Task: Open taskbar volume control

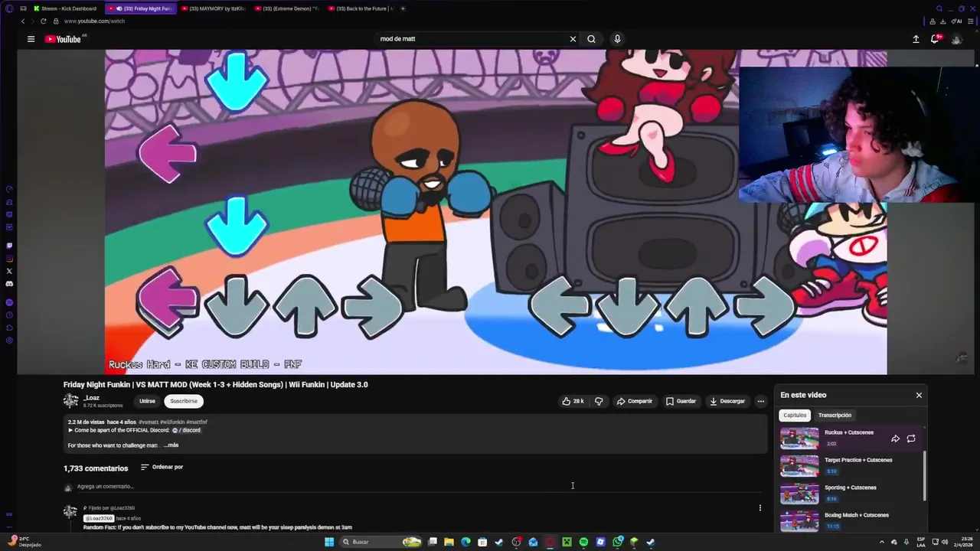Action: 945,542
